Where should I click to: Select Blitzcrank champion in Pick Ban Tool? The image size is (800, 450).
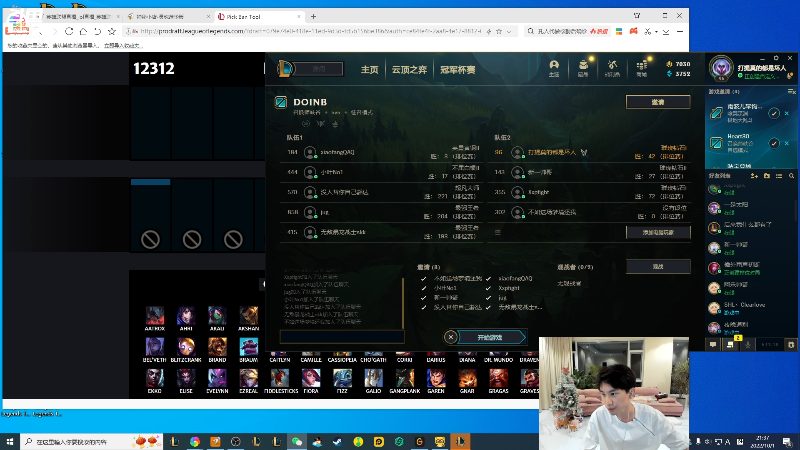[186, 349]
